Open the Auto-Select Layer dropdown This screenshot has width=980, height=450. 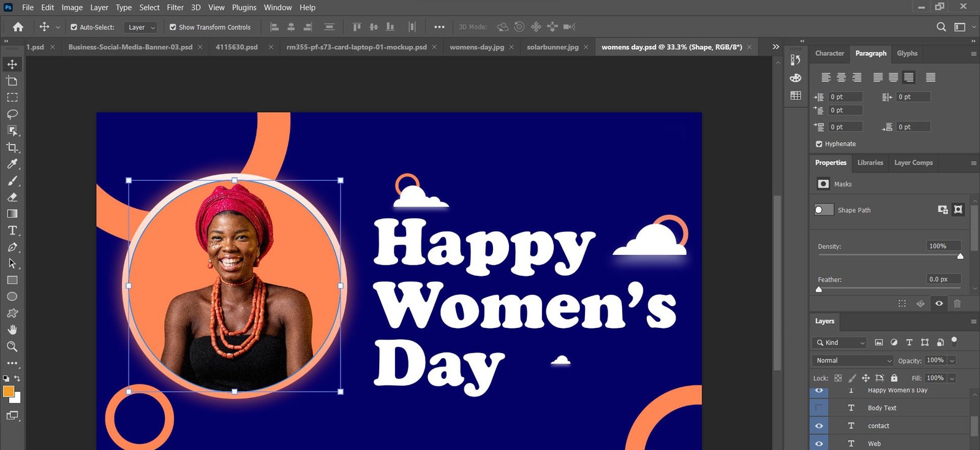pos(141,27)
